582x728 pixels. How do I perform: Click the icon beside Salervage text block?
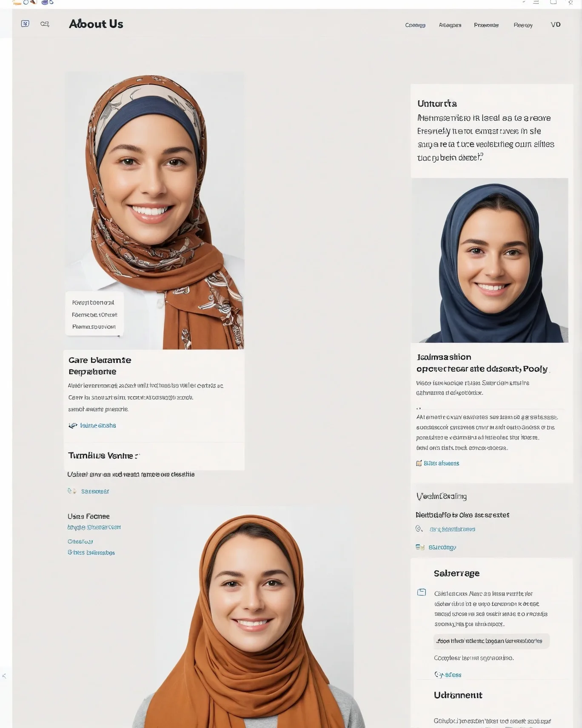pos(422,592)
